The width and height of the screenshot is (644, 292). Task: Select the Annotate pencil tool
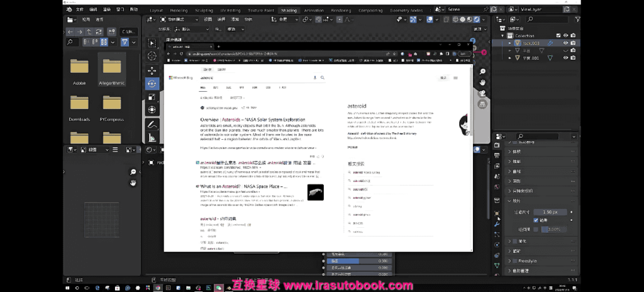pyautogui.click(x=152, y=124)
